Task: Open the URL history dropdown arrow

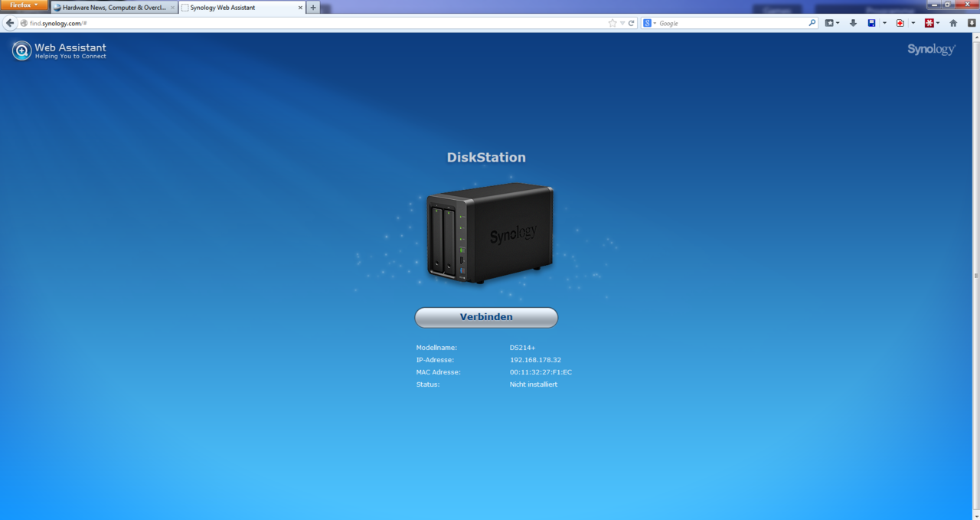Action: [622, 24]
